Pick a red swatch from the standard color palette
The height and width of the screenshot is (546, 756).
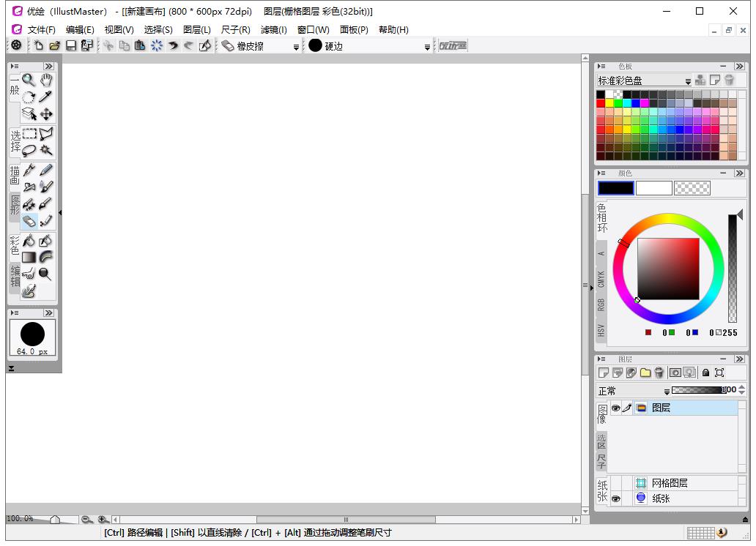[602, 102]
